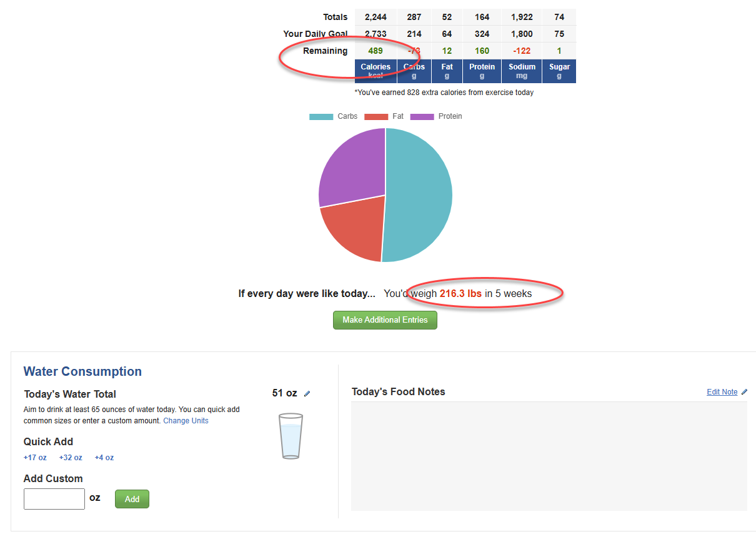Click the Totals calories value 2,244
Image resolution: width=756 pixels, height=534 pixels.
[376, 17]
